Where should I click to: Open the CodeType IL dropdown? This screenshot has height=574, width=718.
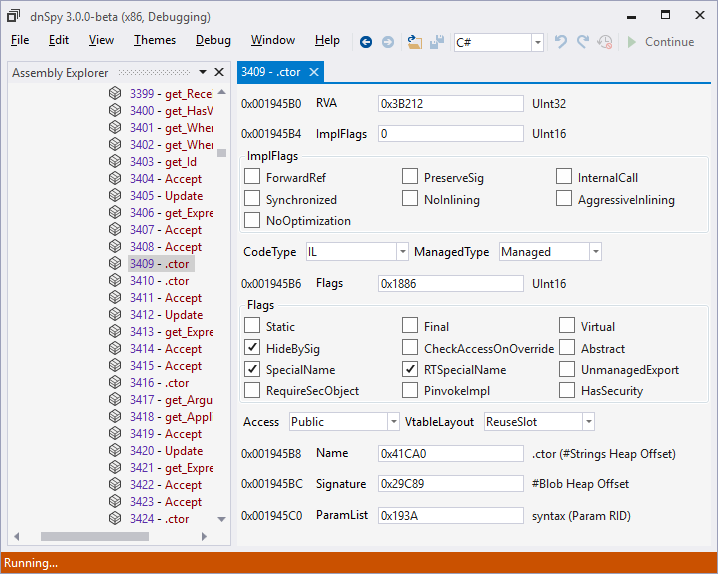403,252
